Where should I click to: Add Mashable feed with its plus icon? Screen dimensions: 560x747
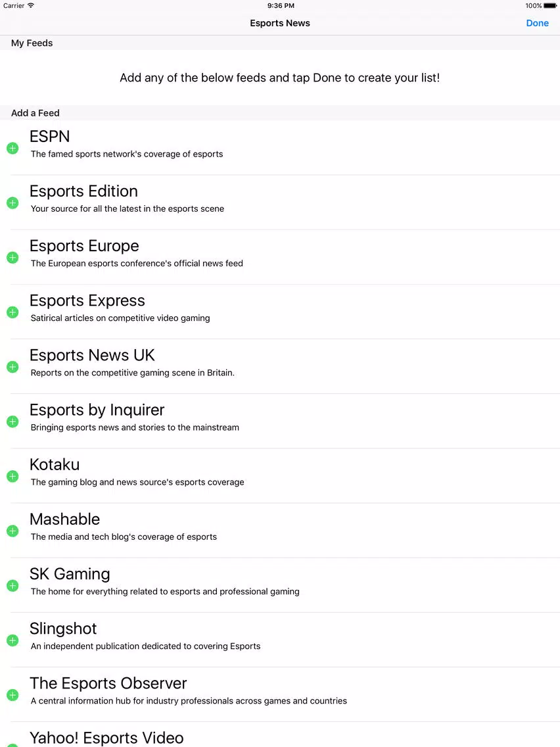click(12, 531)
